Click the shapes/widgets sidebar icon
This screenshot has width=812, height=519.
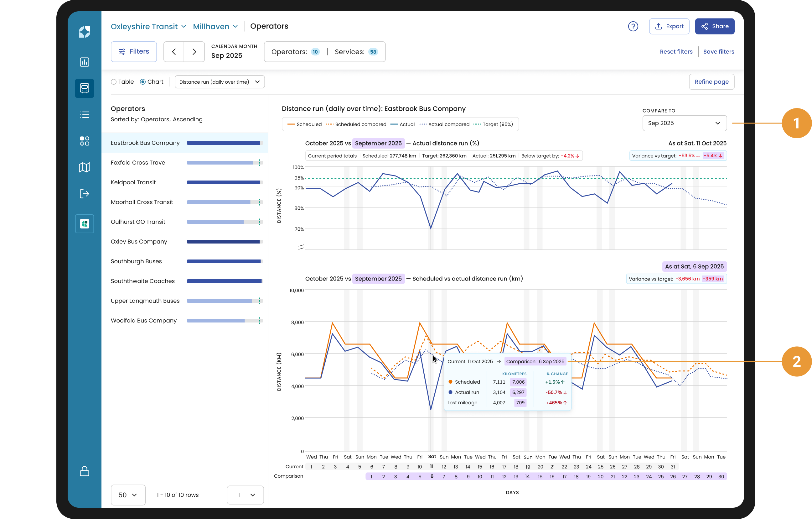(84, 141)
